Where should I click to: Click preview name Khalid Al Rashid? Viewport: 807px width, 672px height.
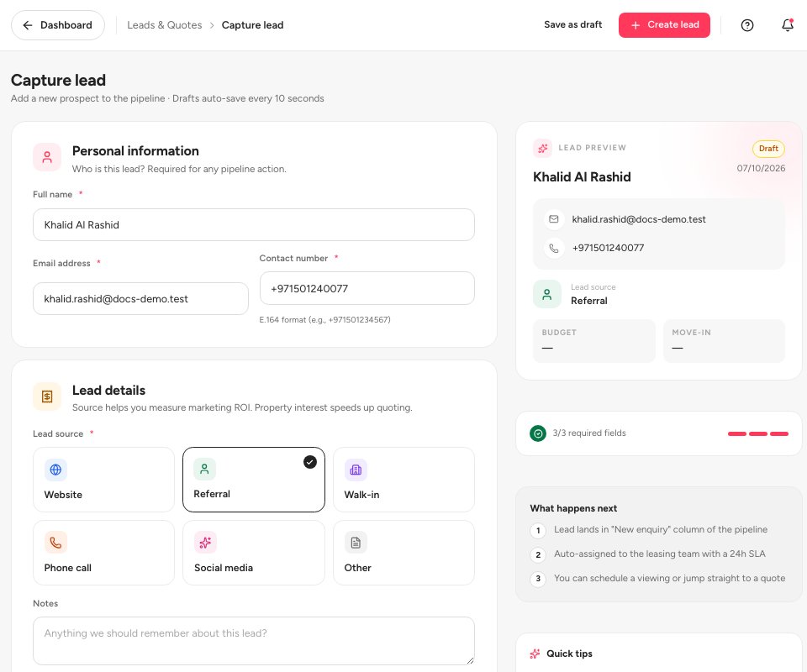click(582, 177)
